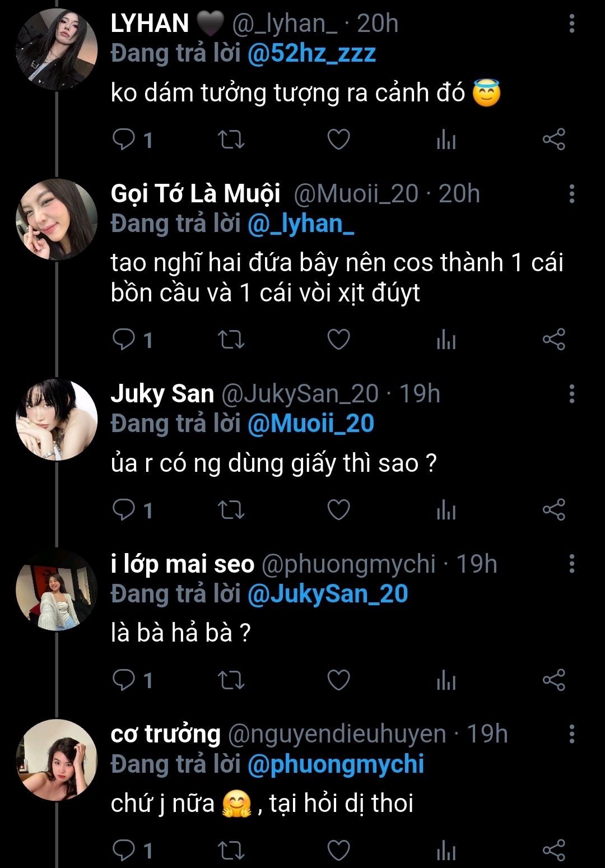The image size is (605, 868).
Task: Reply to cơ trưởng's tweet
Action: (x=124, y=850)
